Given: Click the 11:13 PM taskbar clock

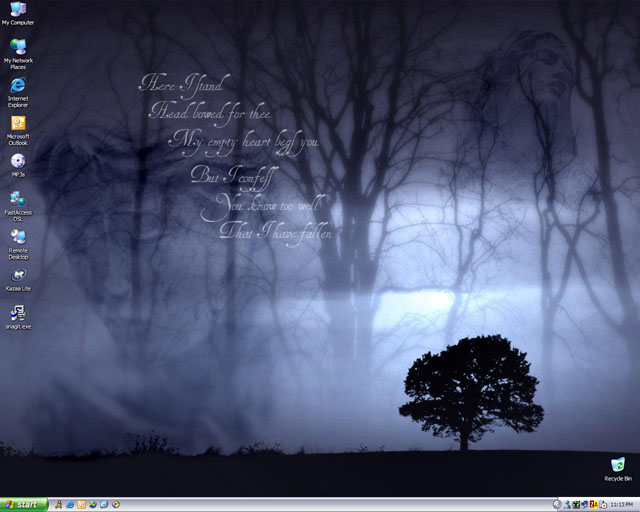Looking at the screenshot, I should tap(622, 505).
